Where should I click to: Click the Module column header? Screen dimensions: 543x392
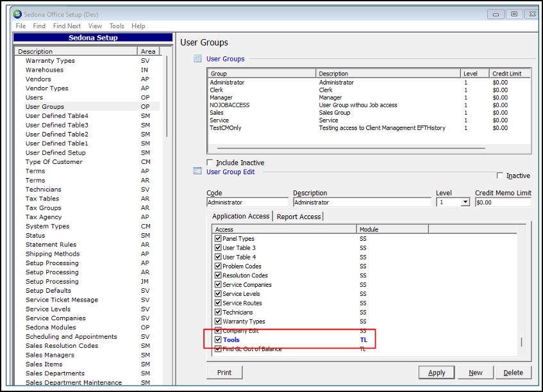pyautogui.click(x=392, y=229)
